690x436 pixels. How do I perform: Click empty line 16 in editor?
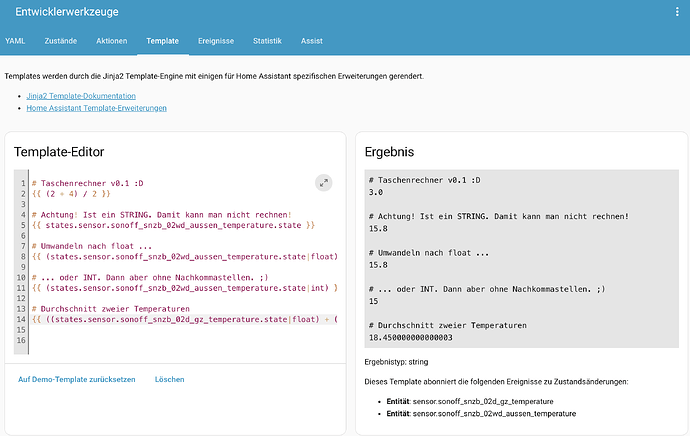pyautogui.click(x=183, y=340)
